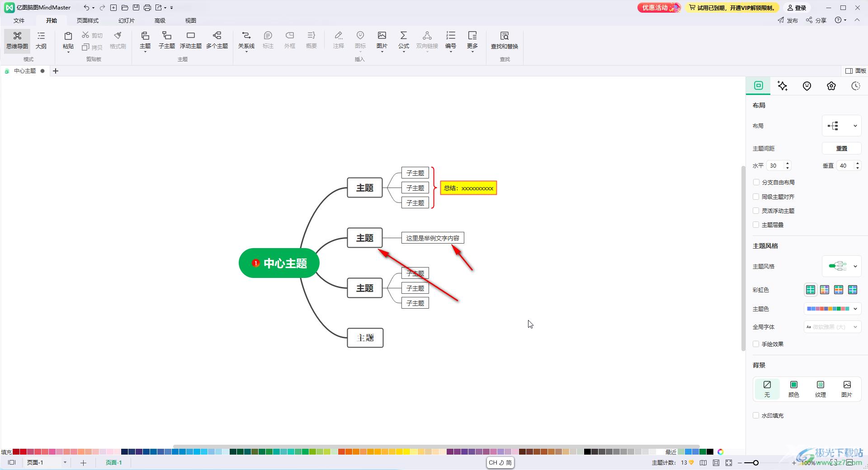868x470 pixels.
Task: Enable watermark fill (水印填充)
Action: (756, 415)
